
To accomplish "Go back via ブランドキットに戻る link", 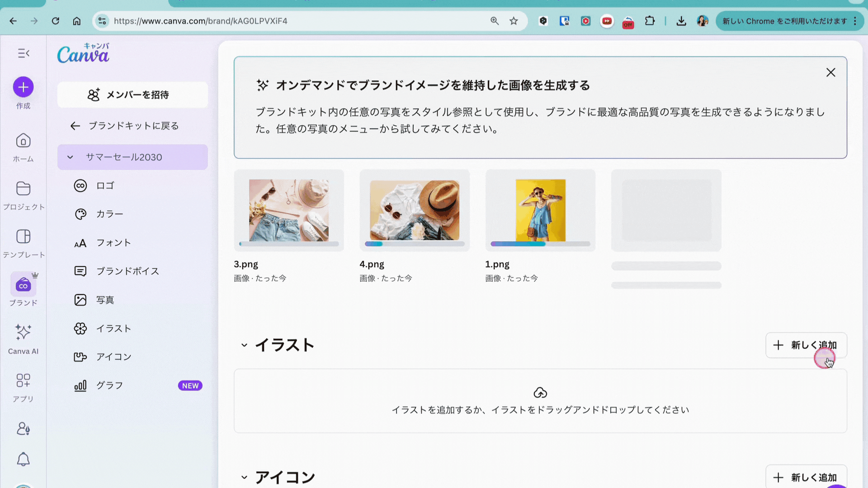I will (125, 126).
